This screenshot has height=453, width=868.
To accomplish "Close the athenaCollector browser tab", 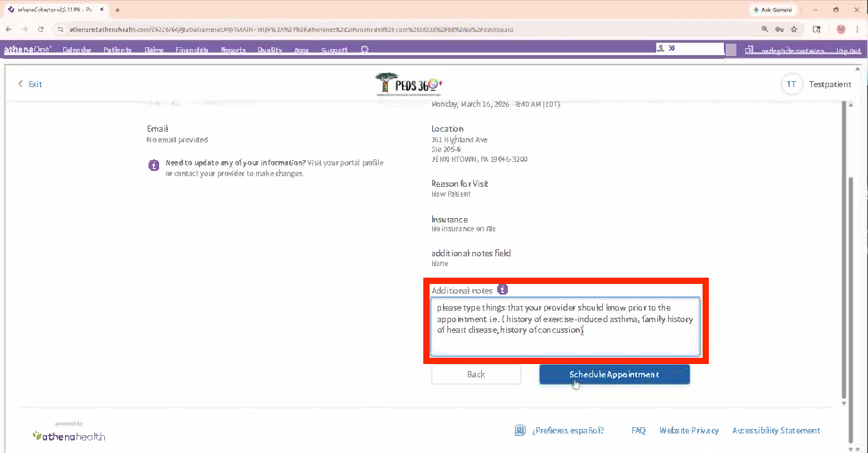I will click(102, 10).
